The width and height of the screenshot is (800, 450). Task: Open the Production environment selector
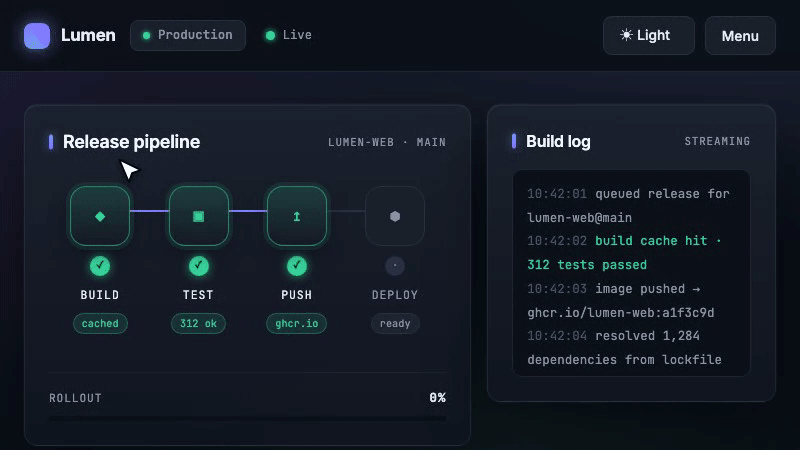pyautogui.click(x=188, y=35)
